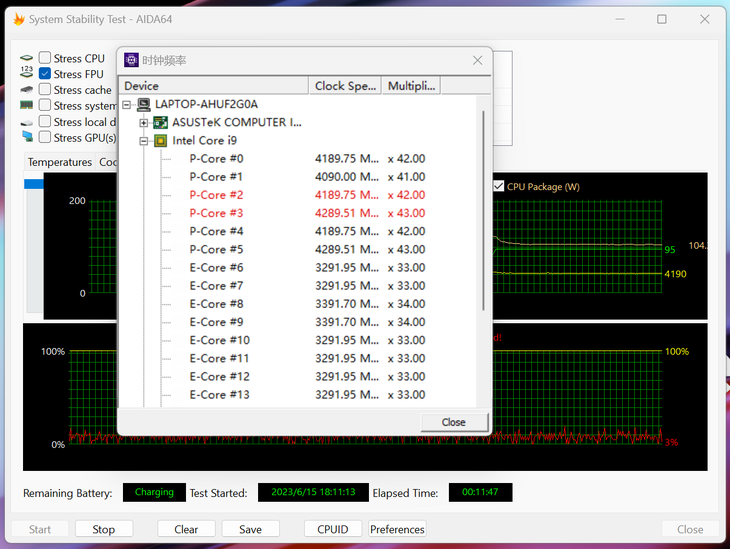
Task: Click the CPU chip icon beside Intel Core i9
Action: (x=161, y=141)
